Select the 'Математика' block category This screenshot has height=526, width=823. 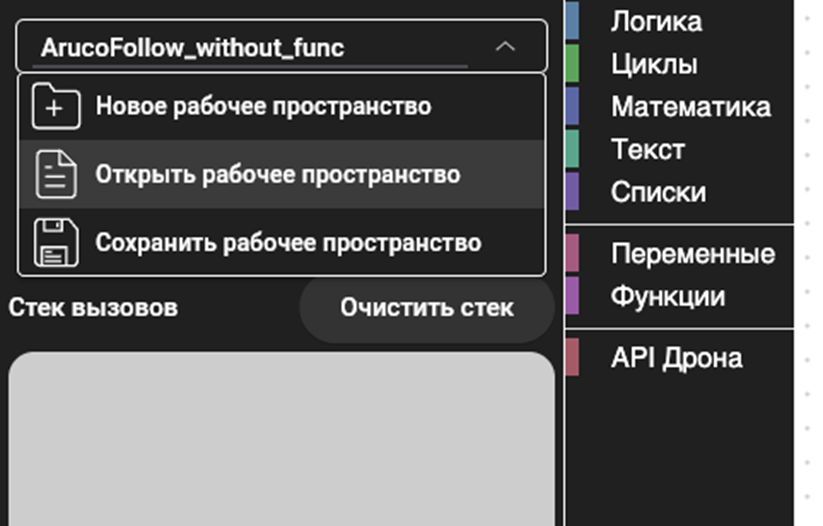click(690, 107)
